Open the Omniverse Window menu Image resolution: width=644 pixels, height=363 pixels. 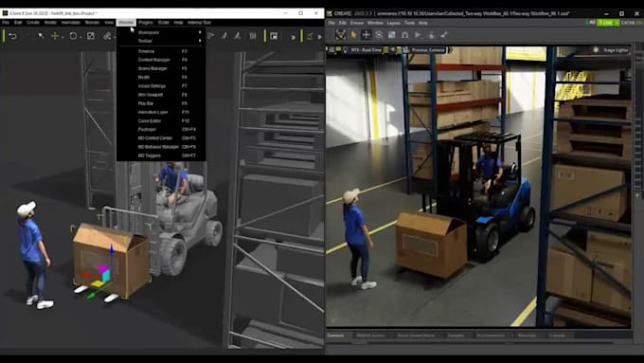[375, 23]
